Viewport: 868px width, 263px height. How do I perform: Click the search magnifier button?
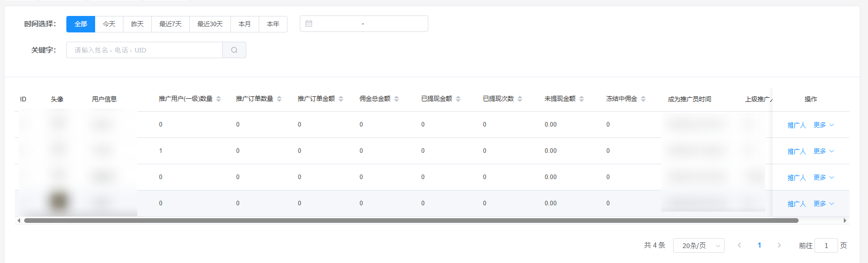click(234, 50)
